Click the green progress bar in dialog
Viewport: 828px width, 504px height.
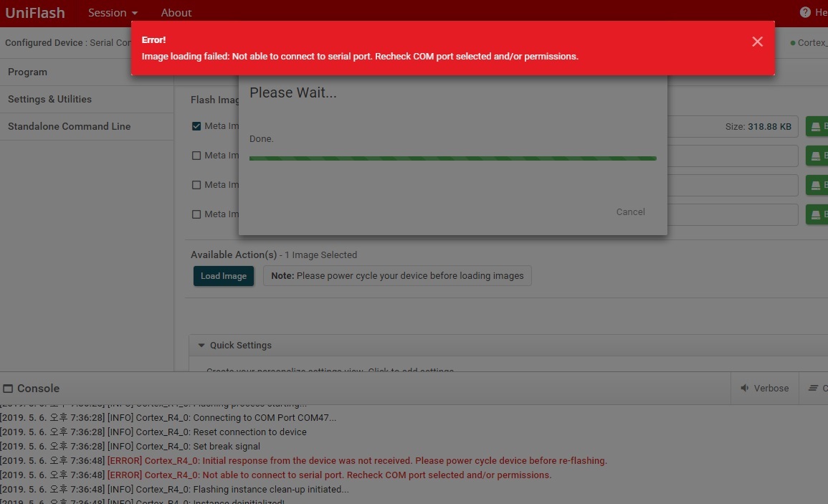(452, 158)
